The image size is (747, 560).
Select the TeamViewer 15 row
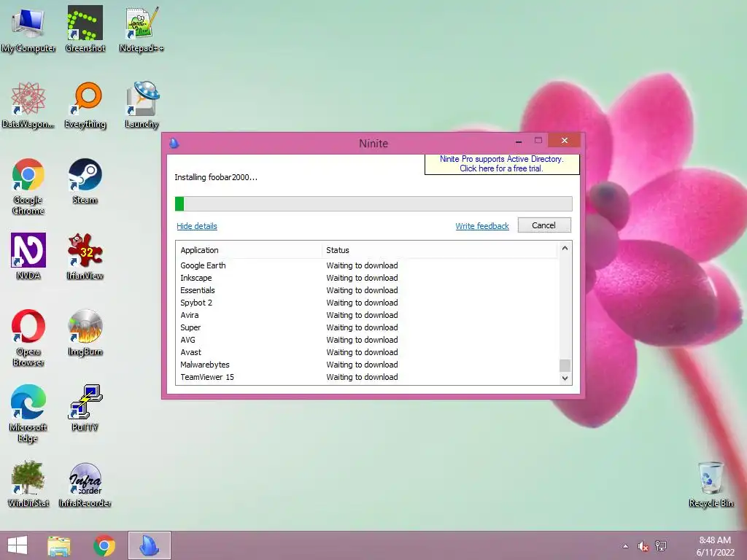coord(367,377)
